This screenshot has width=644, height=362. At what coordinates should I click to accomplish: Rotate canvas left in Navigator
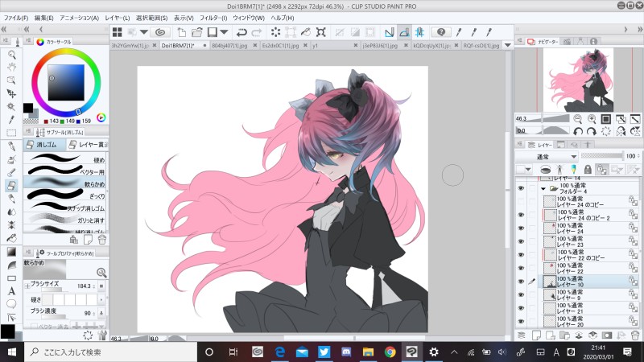pyautogui.click(x=578, y=131)
